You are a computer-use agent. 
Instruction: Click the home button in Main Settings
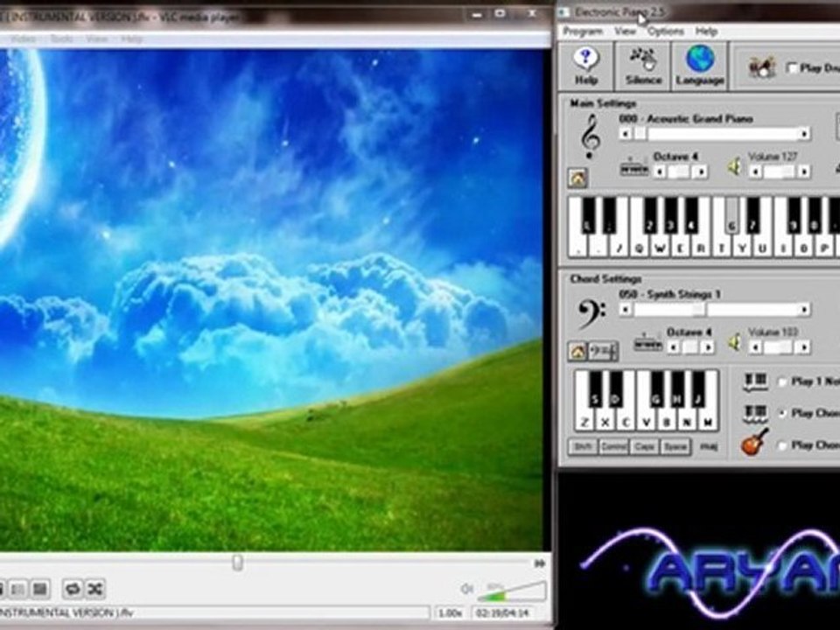577,178
